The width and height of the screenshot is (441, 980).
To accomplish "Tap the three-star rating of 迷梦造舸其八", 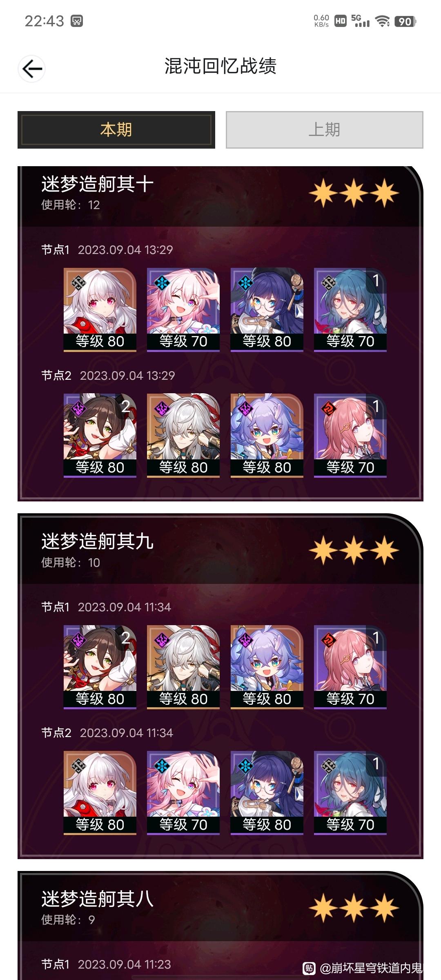I will (x=354, y=908).
